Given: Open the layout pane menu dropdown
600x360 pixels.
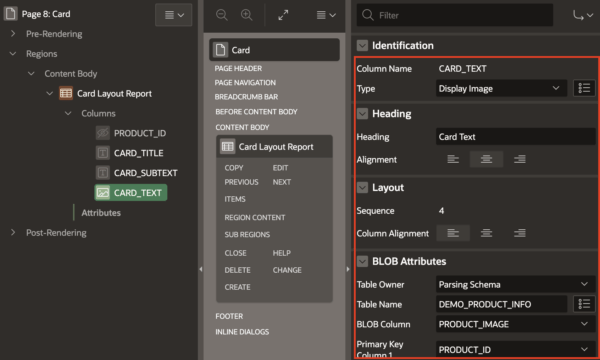Looking at the screenshot, I should coord(326,15).
